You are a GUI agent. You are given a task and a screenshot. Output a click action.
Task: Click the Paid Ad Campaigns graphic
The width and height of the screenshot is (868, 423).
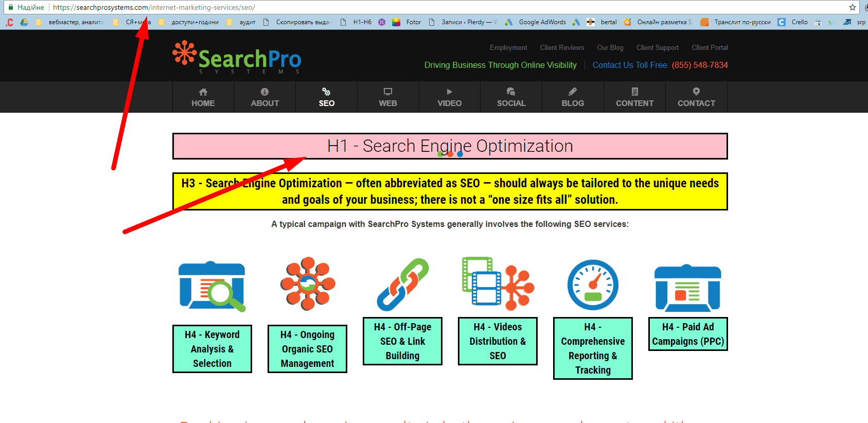688,288
